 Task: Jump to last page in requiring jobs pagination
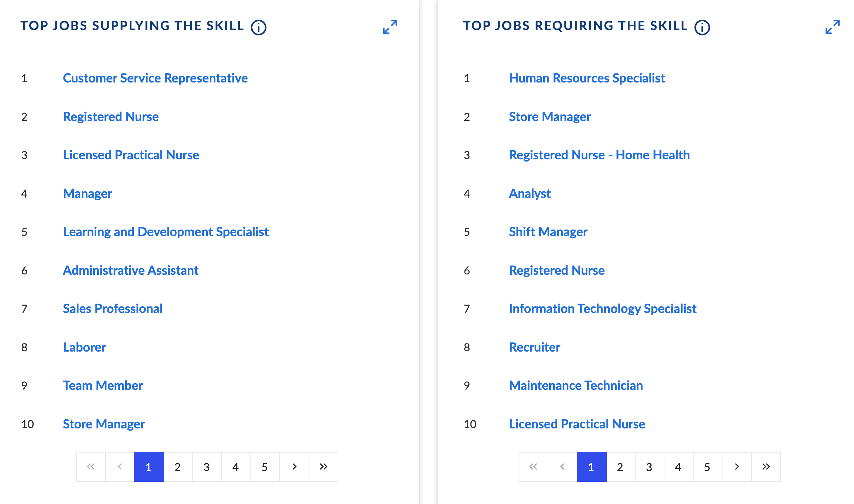click(766, 467)
